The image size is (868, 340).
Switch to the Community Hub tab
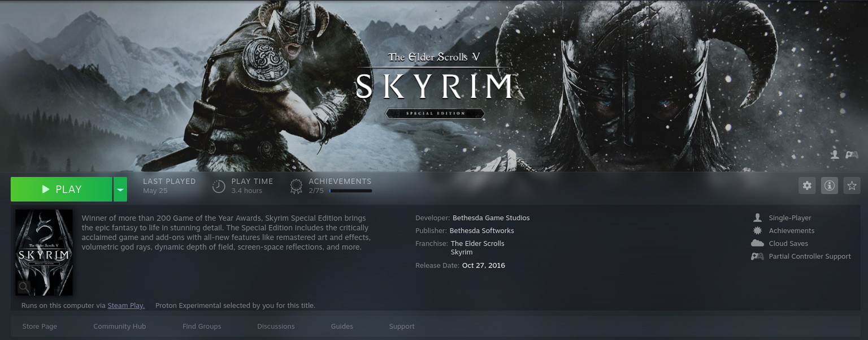click(119, 326)
